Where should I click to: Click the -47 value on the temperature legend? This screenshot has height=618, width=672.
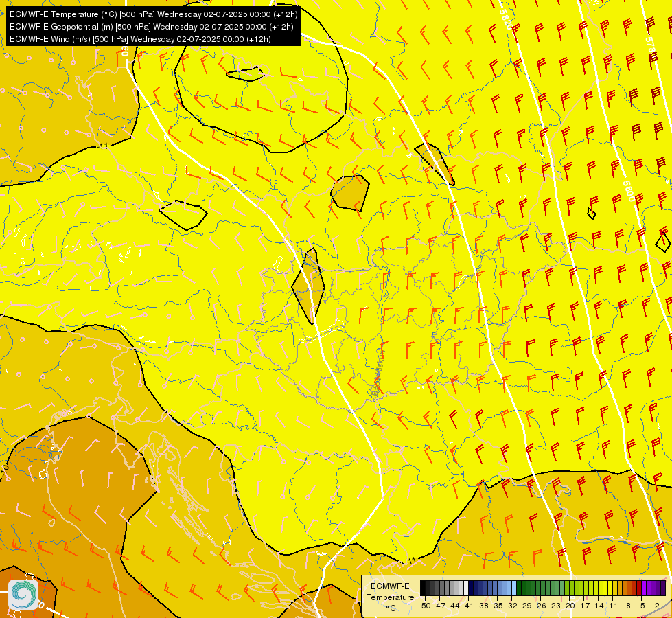[x=439, y=606]
